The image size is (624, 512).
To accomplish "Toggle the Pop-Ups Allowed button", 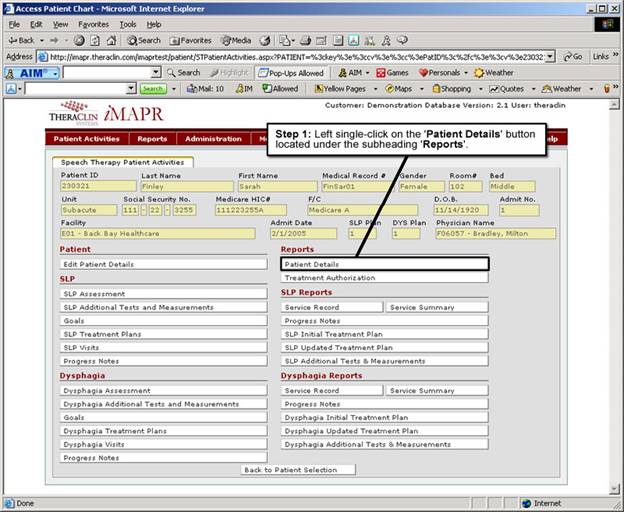I will pyautogui.click(x=291, y=73).
